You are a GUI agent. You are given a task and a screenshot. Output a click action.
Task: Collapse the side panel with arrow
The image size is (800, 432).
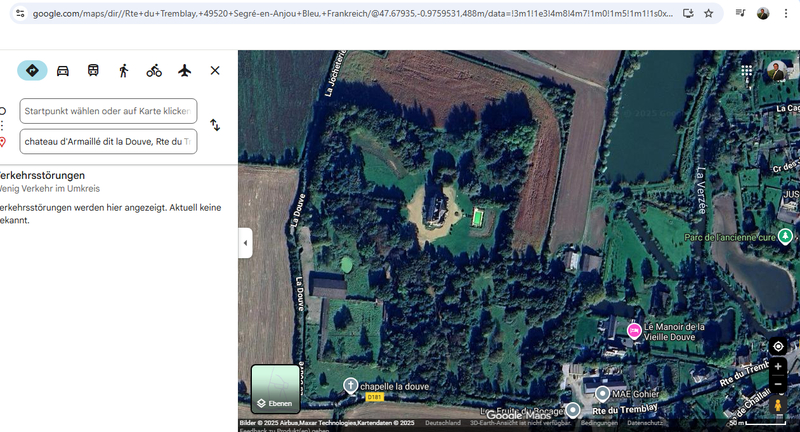pyautogui.click(x=245, y=242)
